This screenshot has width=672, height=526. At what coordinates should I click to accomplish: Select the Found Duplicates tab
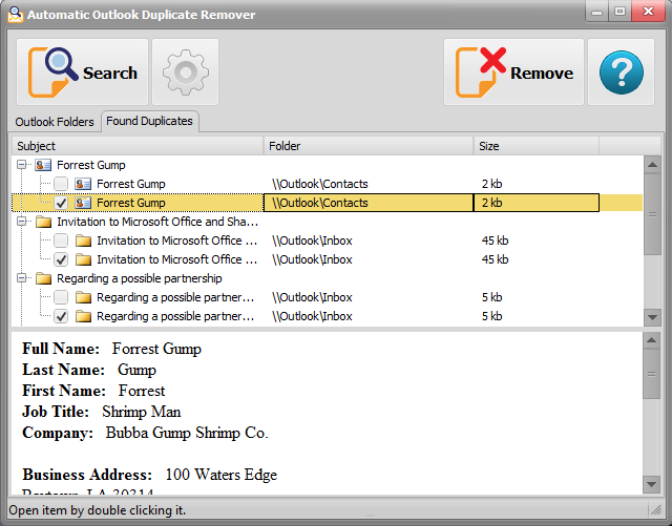pyautogui.click(x=149, y=121)
